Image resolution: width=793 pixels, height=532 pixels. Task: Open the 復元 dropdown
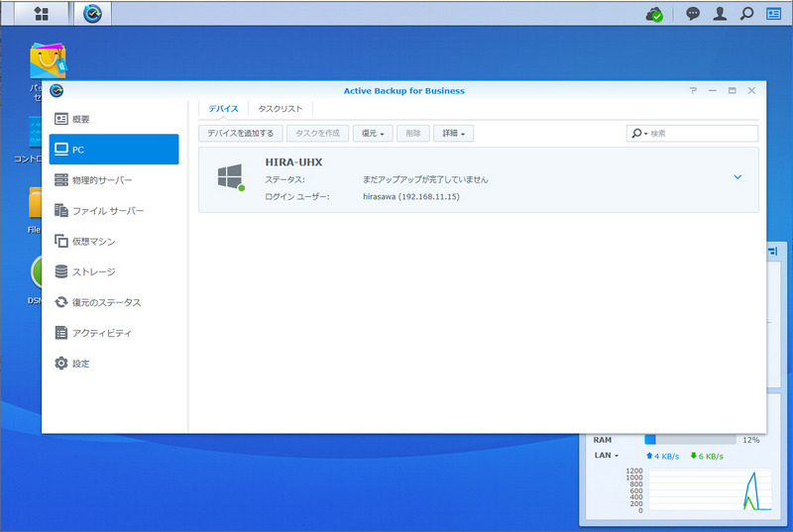[x=373, y=134]
